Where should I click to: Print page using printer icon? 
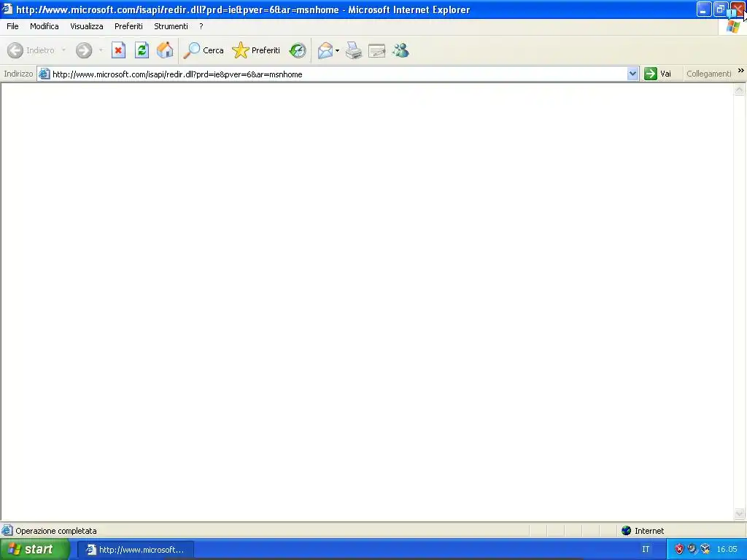pos(354,50)
